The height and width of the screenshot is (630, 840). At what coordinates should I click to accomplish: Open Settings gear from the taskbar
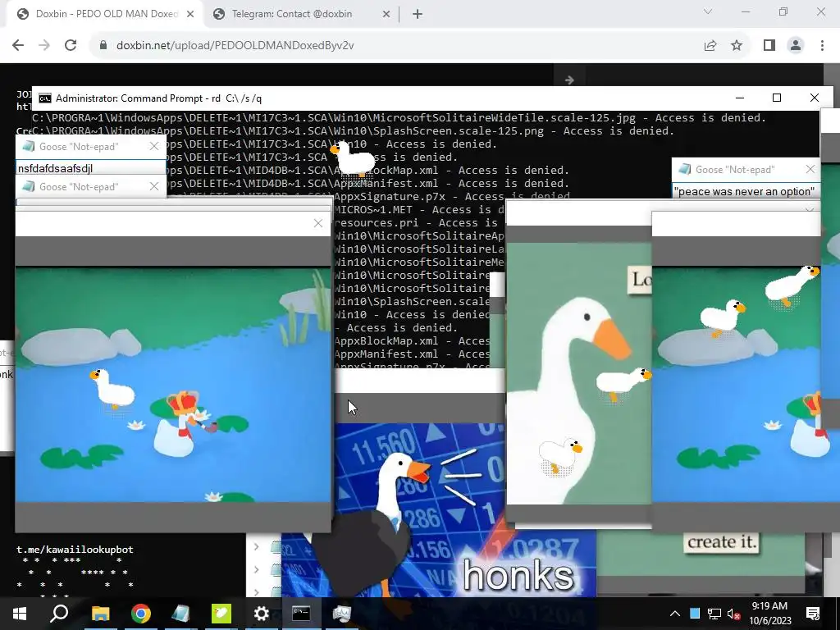tap(262, 613)
